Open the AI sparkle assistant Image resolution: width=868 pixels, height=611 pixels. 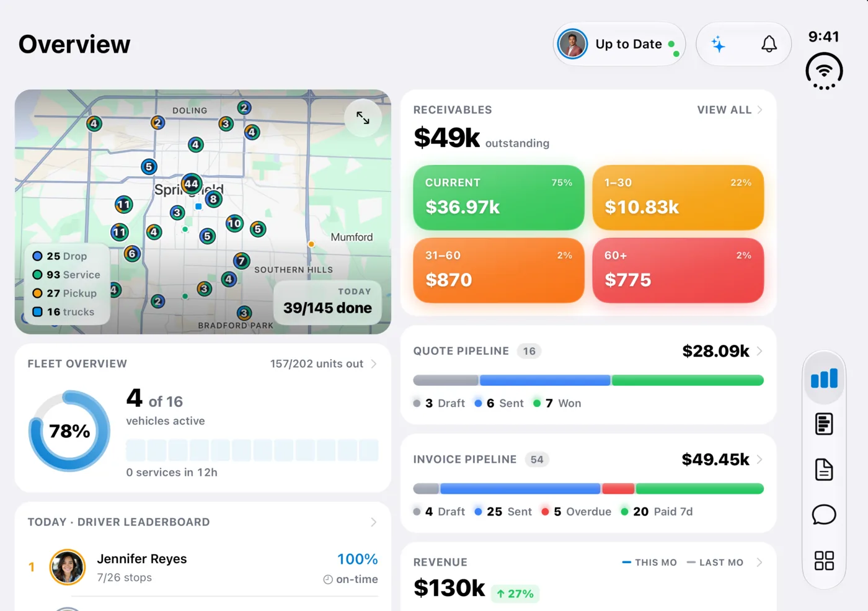[x=718, y=44]
